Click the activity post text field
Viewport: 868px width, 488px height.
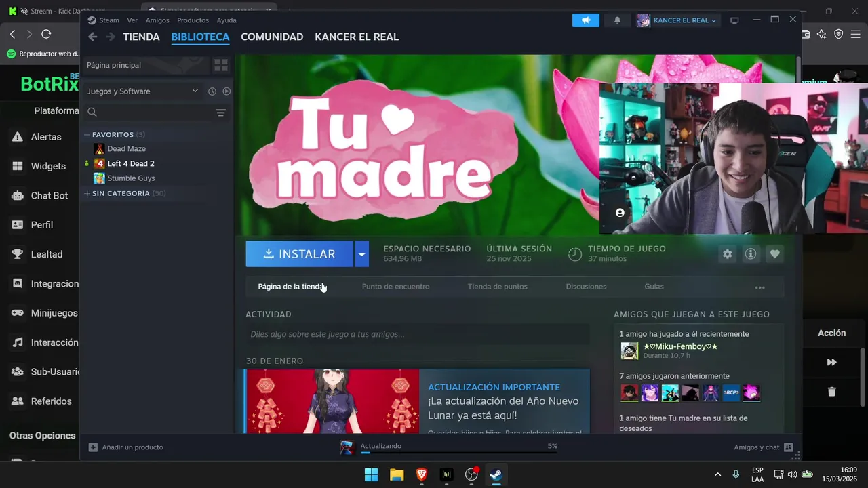[417, 334]
